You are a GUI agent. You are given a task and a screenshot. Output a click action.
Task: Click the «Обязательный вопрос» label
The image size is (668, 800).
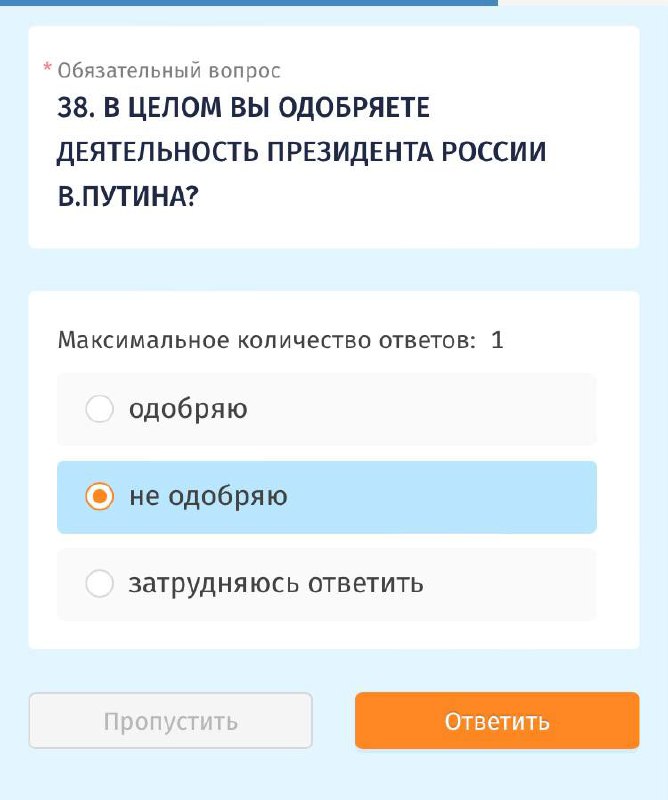pyautogui.click(x=169, y=70)
